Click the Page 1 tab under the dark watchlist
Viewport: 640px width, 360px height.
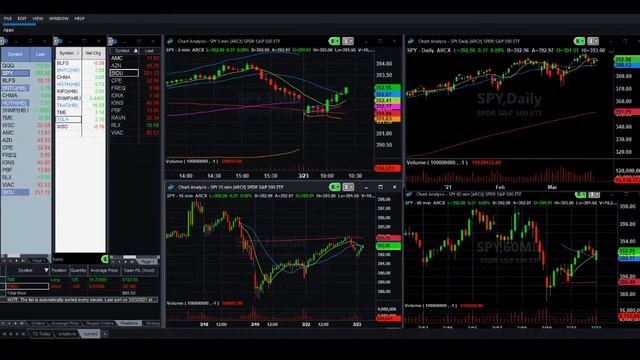pyautogui.click(x=147, y=261)
